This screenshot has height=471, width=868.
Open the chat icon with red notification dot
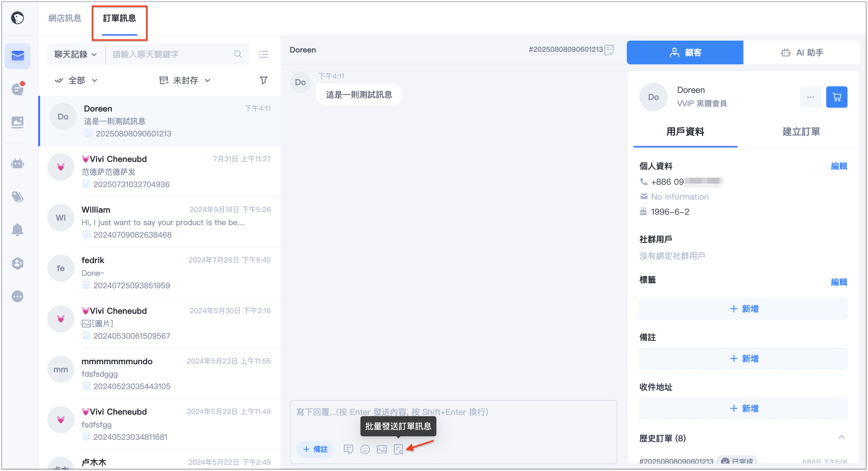[18, 89]
